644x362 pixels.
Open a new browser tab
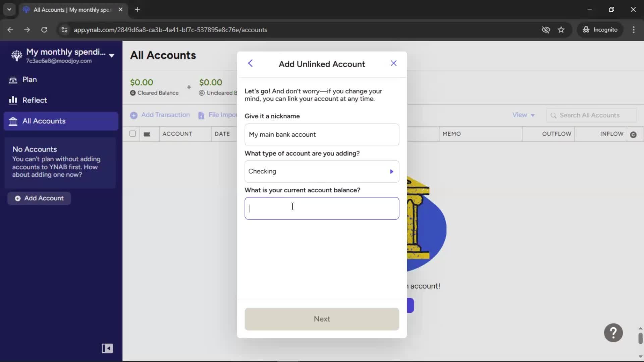138,9
